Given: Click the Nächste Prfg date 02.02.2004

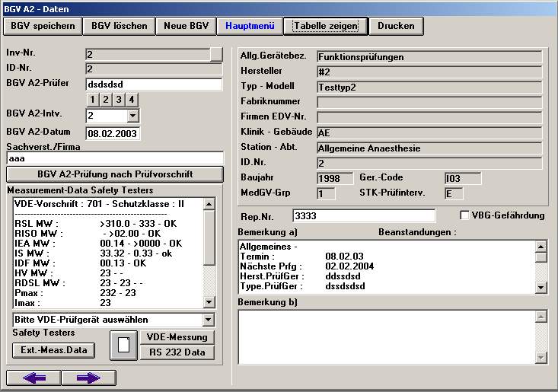Looking at the screenshot, I should 349,266.
